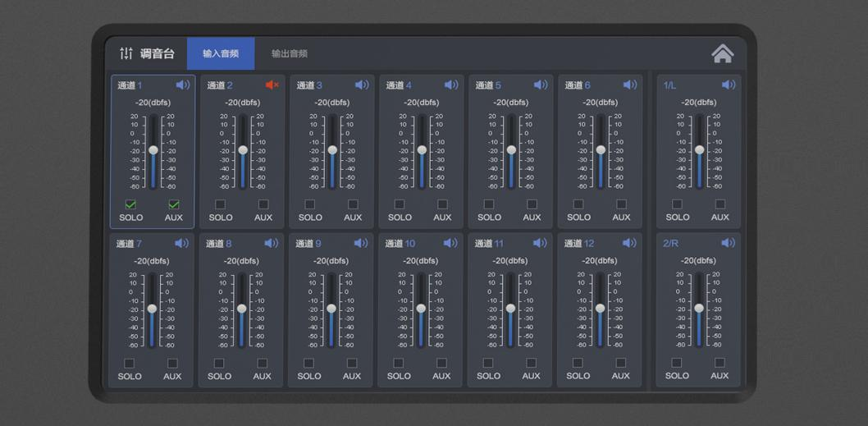Enable SOLO on channel 3

(x=309, y=204)
